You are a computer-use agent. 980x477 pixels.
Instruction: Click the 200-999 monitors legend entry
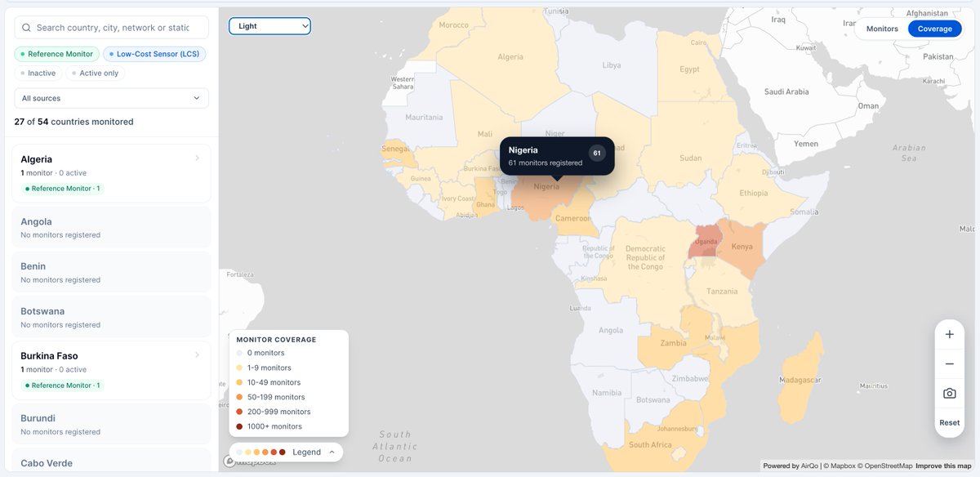click(274, 412)
